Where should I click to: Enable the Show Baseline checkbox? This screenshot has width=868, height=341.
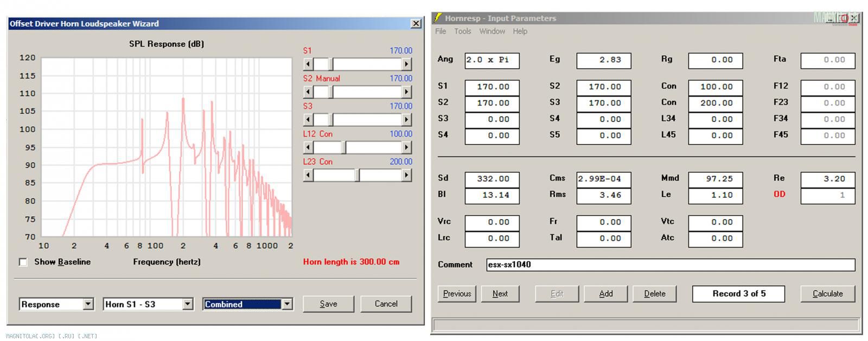(x=23, y=262)
